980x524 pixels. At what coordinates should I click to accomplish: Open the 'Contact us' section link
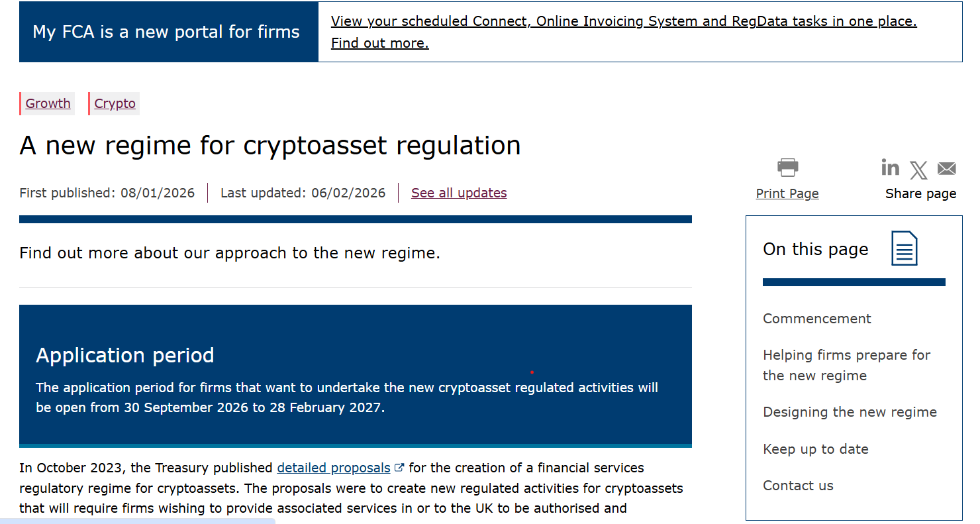coord(798,485)
